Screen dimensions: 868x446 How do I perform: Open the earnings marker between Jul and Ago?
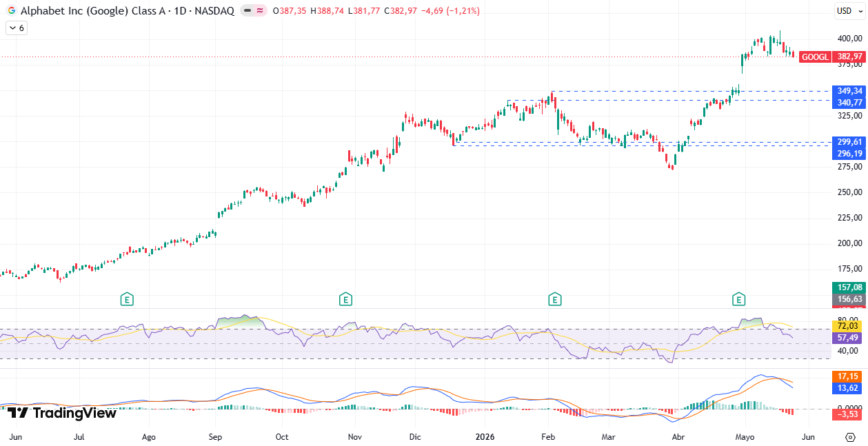pos(126,299)
